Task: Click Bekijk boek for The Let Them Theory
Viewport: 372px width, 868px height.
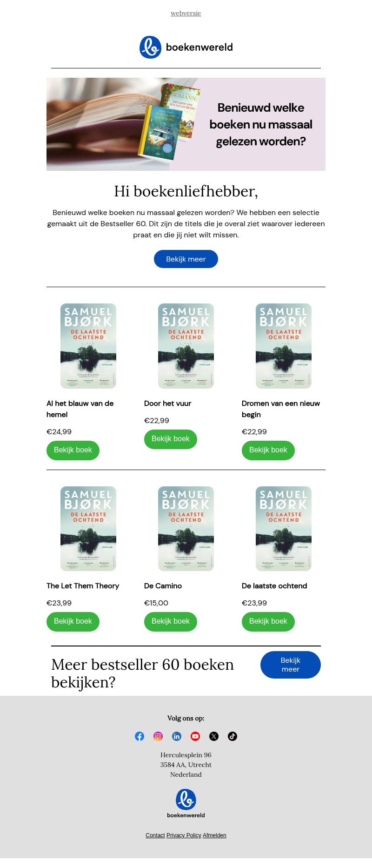Action: tap(73, 621)
